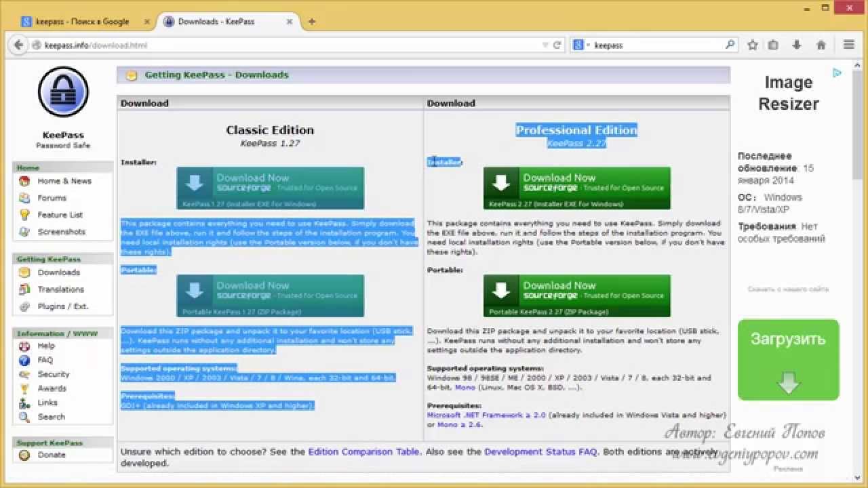
Task: Download Portable KeePass 1.27 ZIP Package
Action: click(x=271, y=296)
